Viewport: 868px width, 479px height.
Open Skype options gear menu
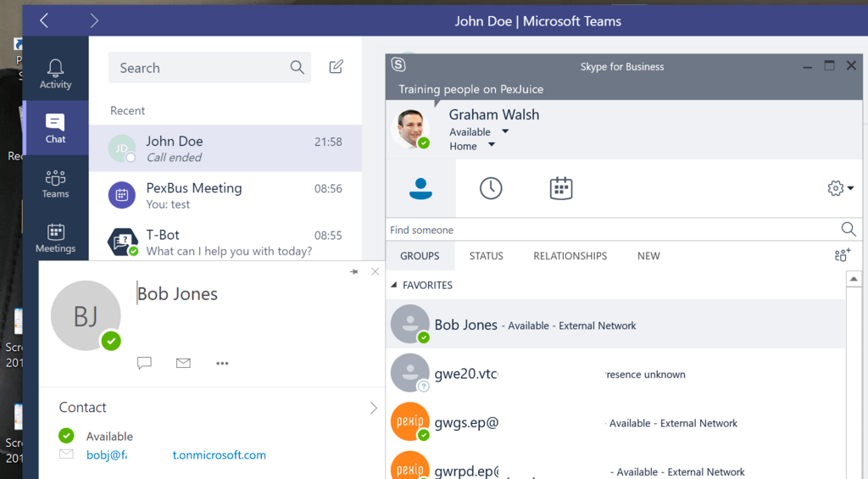(x=840, y=188)
